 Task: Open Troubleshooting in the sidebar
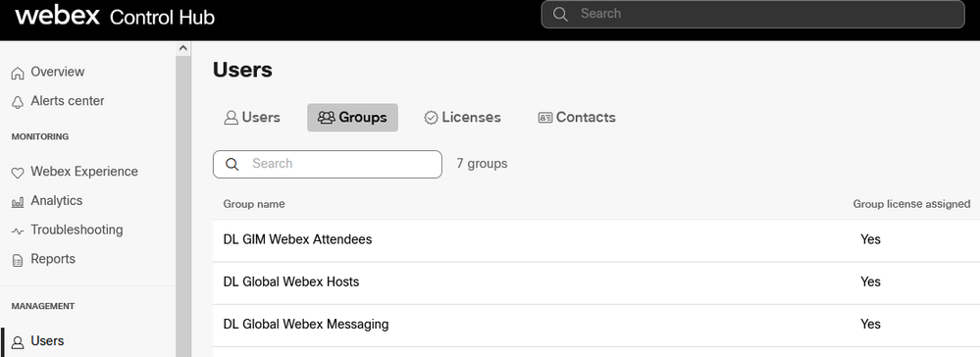[77, 230]
